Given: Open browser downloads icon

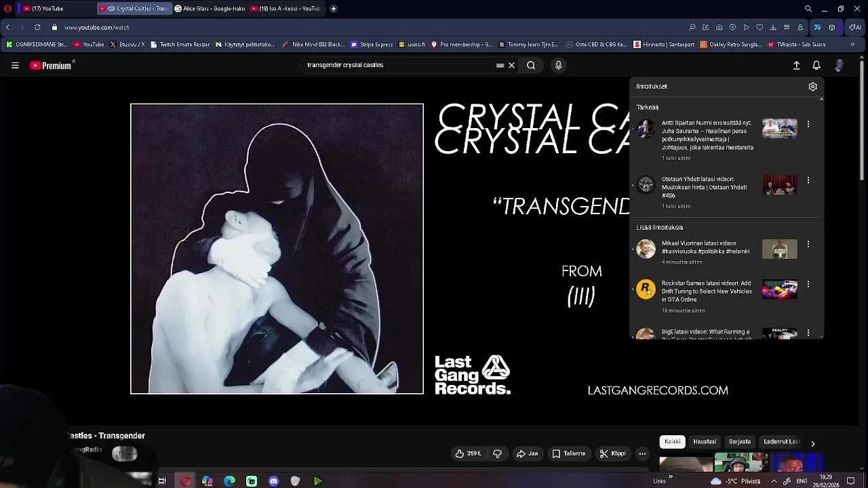Looking at the screenshot, I should [773, 28].
